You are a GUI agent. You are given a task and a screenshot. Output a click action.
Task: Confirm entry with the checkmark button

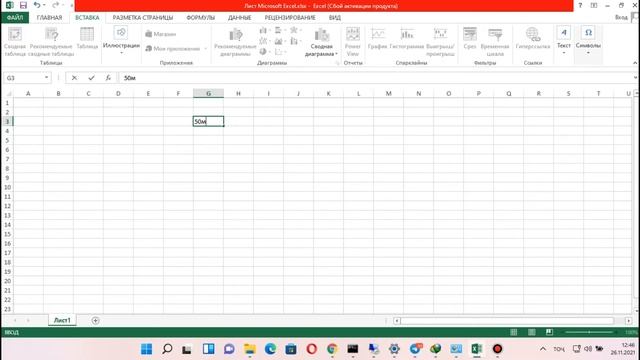click(x=91, y=78)
